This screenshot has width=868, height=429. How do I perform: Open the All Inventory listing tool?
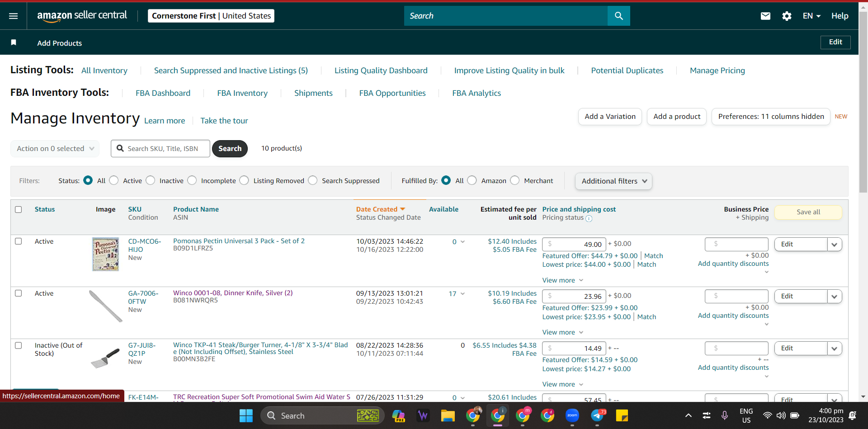coord(104,71)
